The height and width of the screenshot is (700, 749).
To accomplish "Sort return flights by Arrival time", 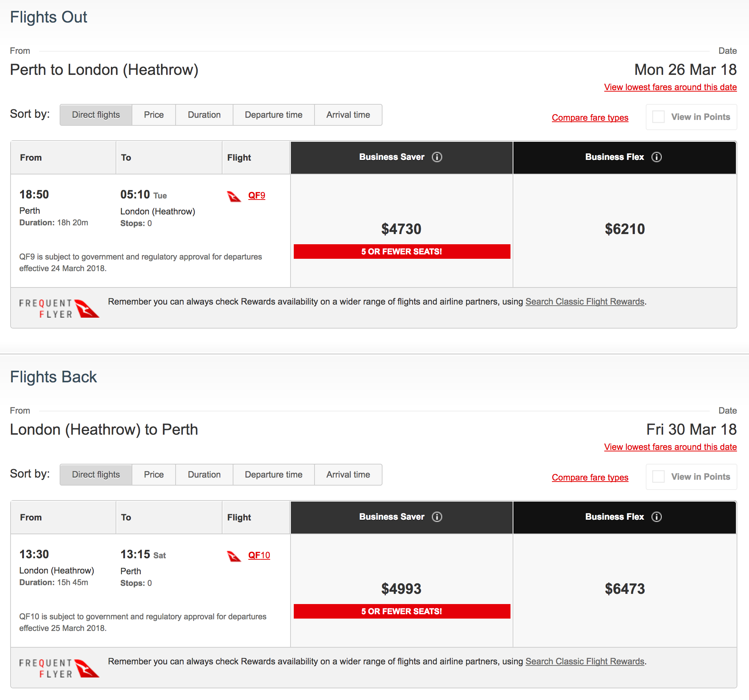I will tap(348, 474).
